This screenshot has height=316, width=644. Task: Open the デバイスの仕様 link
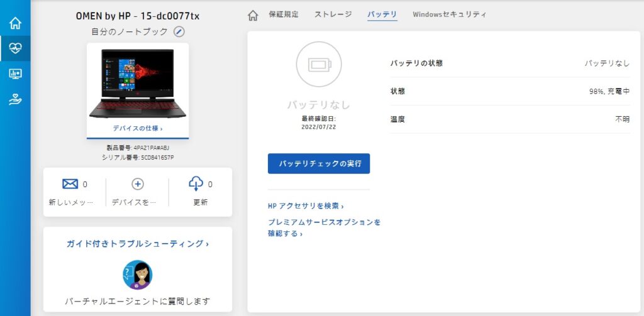138,128
